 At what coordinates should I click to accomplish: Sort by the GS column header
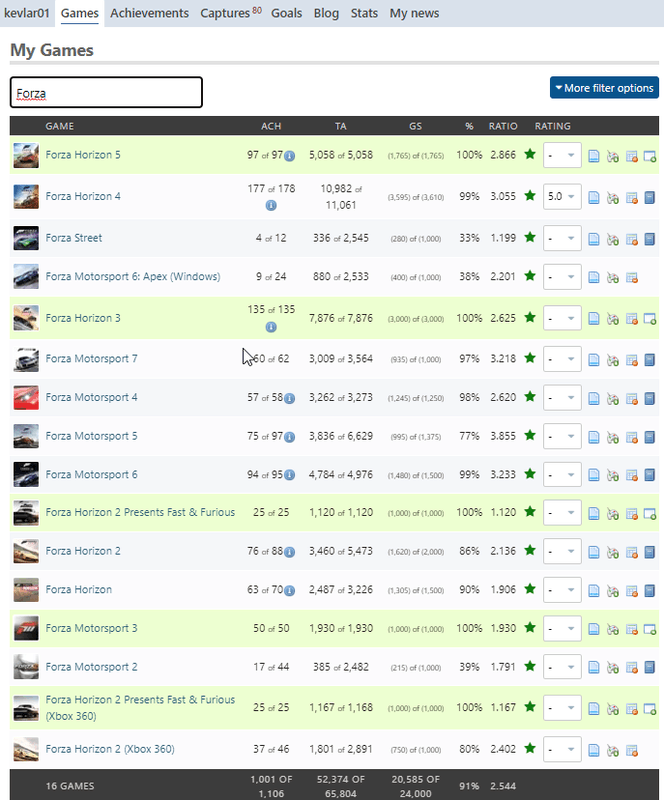pyautogui.click(x=415, y=126)
